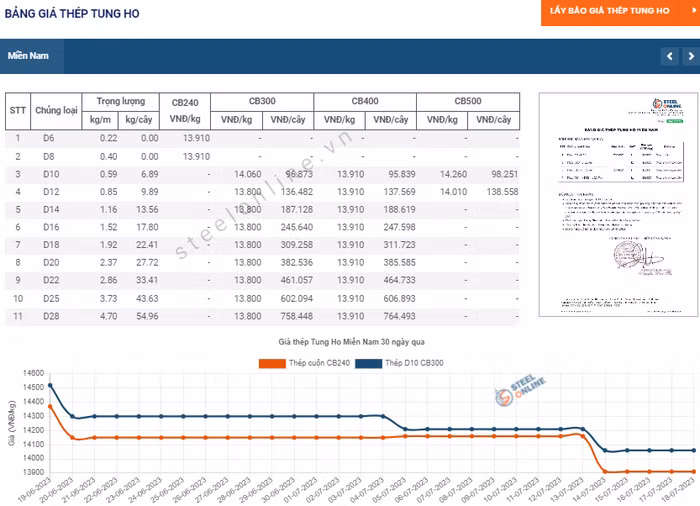Click the 43.63 weight in D25 row
Viewport: 700px width, 506px height.
[x=147, y=298]
